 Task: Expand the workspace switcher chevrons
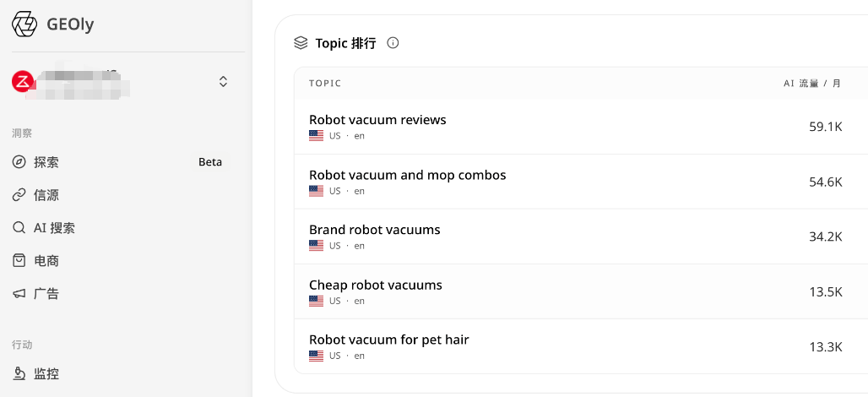point(223,82)
